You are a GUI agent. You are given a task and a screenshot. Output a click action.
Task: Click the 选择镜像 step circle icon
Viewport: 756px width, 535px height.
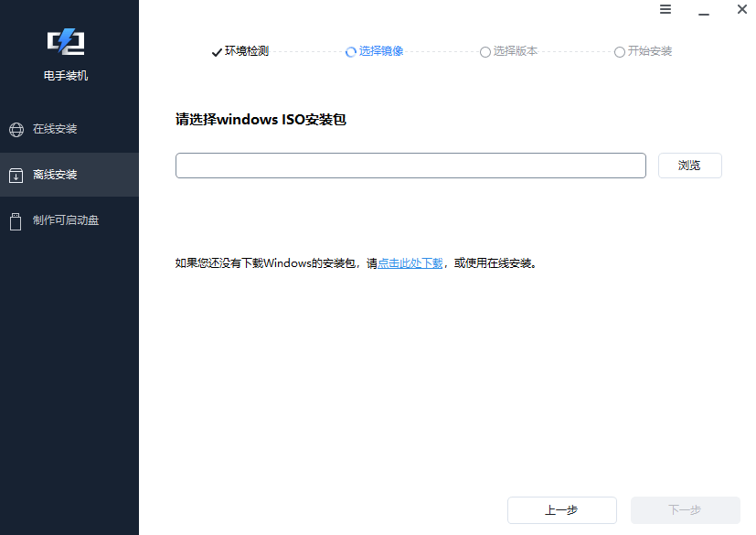[x=349, y=51]
